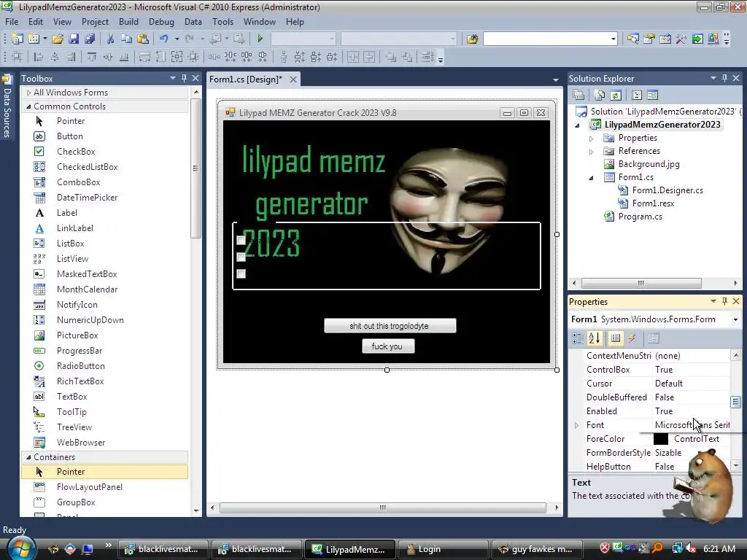Open the File menu

12,22
